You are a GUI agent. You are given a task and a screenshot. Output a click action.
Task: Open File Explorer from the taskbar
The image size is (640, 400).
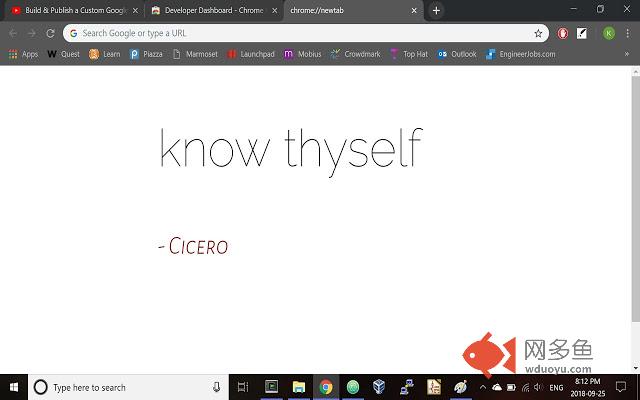click(298, 387)
